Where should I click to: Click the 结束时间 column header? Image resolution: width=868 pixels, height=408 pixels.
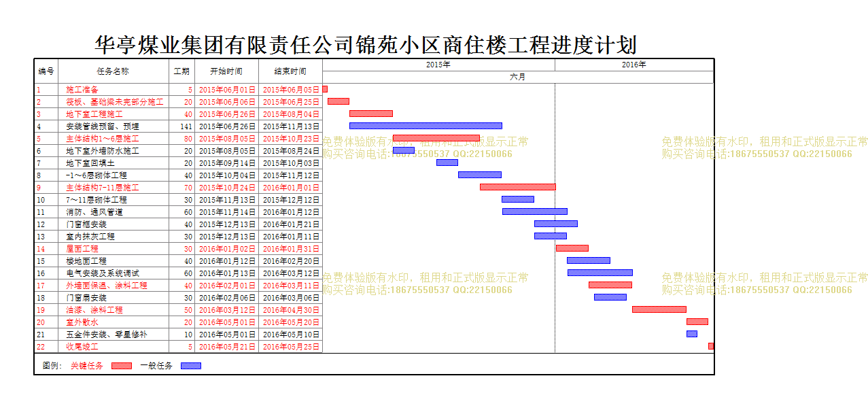290,71
